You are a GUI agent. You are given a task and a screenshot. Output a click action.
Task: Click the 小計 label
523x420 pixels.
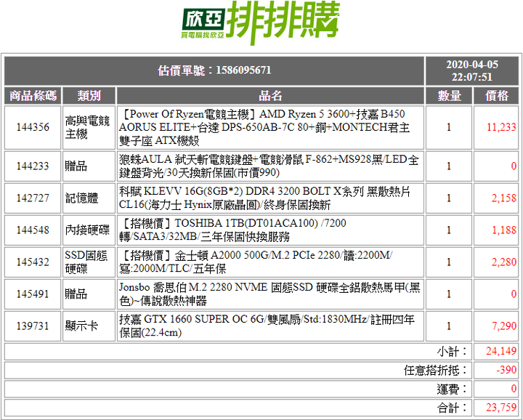(453, 351)
